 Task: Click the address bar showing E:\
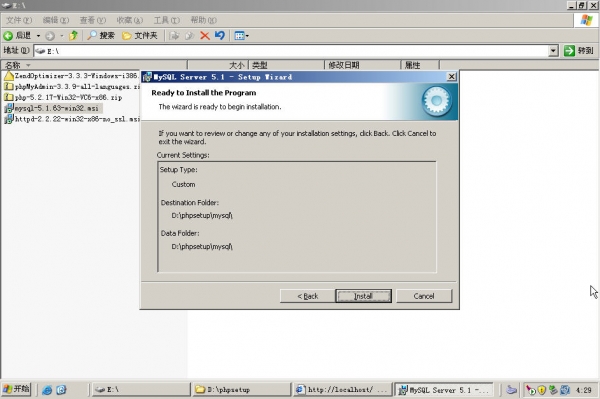(x=291, y=51)
